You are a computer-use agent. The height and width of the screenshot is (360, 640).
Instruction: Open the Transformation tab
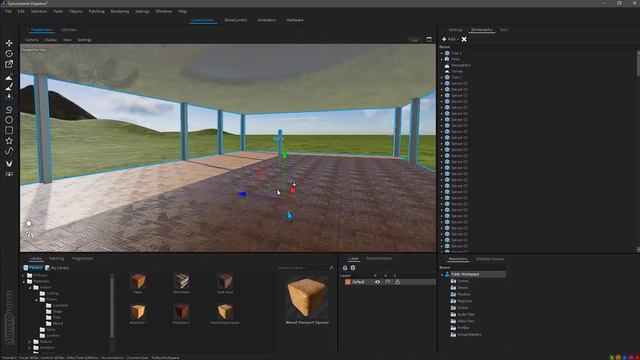pos(379,258)
